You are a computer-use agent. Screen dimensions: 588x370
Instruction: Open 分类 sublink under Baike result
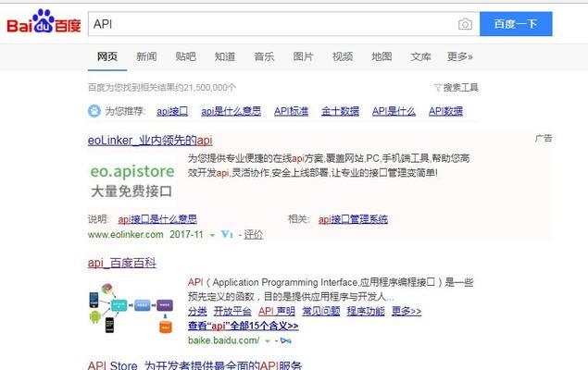point(197,311)
